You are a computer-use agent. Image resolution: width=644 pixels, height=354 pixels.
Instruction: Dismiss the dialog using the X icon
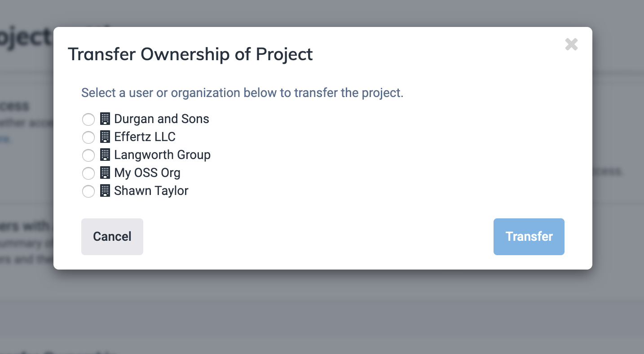click(x=571, y=44)
